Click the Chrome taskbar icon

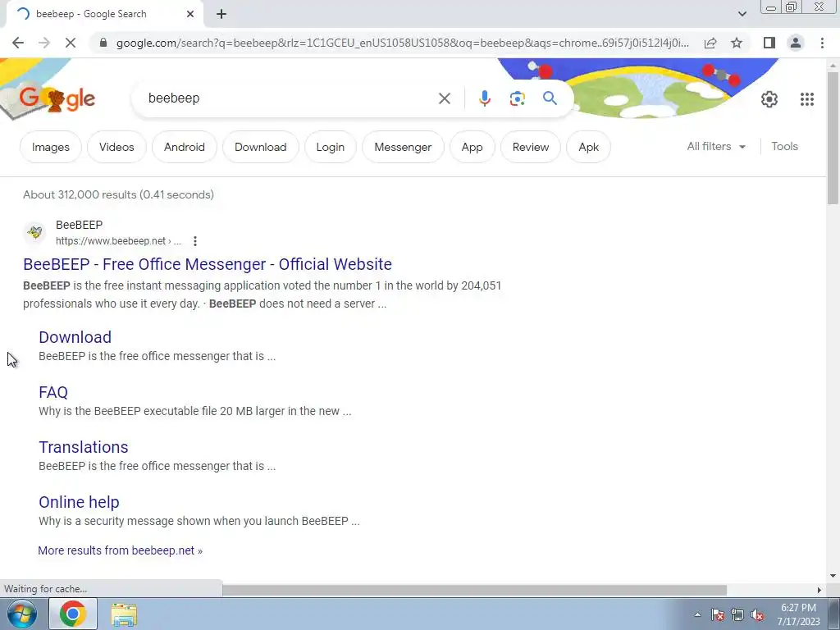coord(73,614)
